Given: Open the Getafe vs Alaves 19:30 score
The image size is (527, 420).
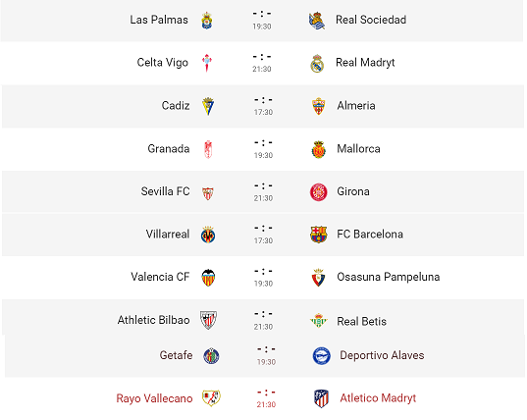Looking at the screenshot, I should click(266, 356).
